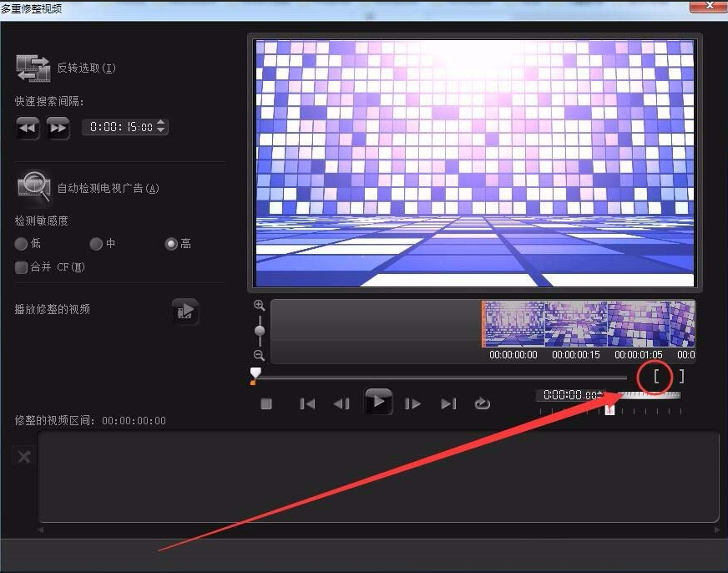
Task: Start 自动检测电视广告 ad detection
Action: point(34,187)
